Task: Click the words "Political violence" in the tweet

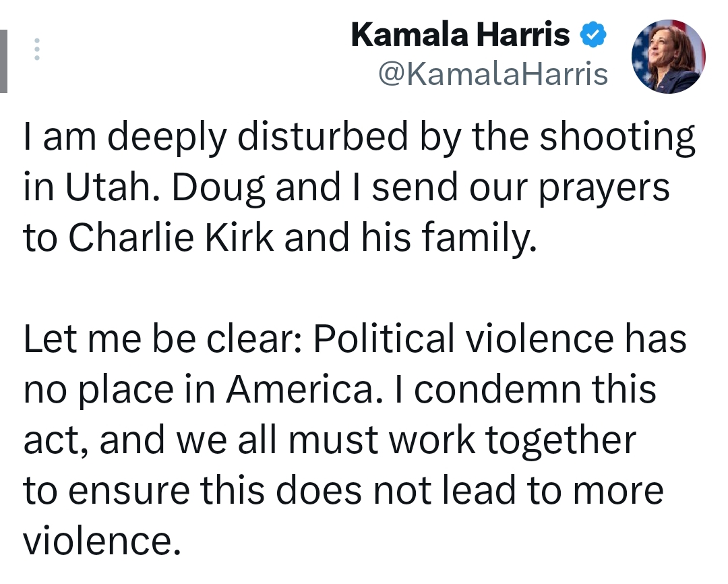Action: [463, 339]
